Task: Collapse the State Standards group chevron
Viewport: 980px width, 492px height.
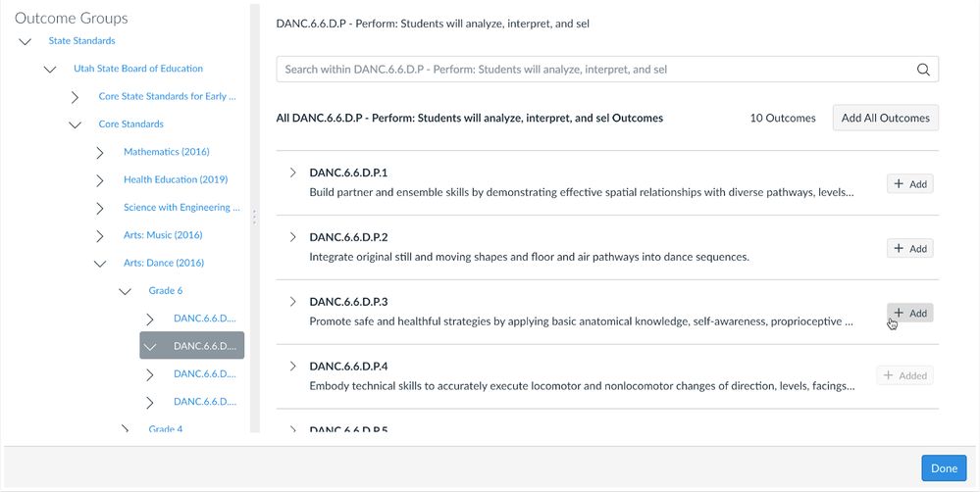Action: [25, 41]
